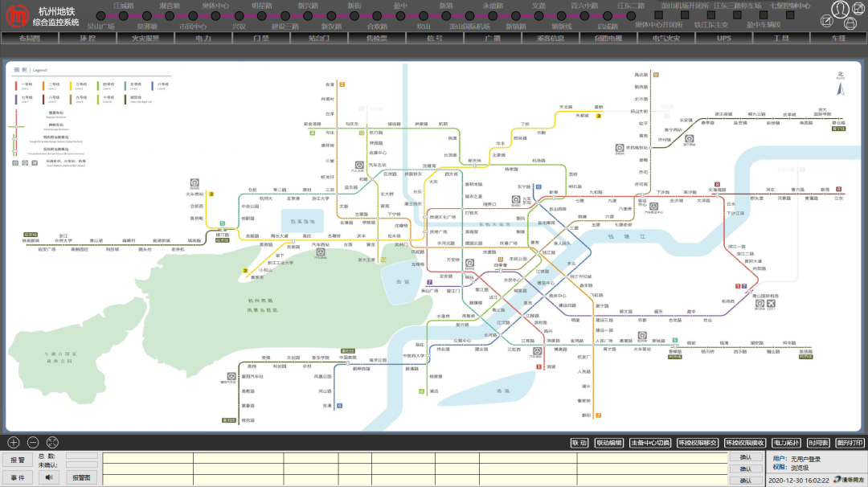Select the 江陵路 station indicator circle
The width and height of the screenshot is (868, 487).
[x=123, y=15]
